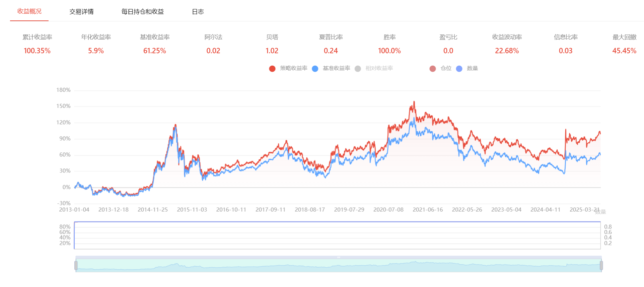The image size is (644, 287).
Task: Click the 夏普比率 metric label
Action: coord(331,37)
